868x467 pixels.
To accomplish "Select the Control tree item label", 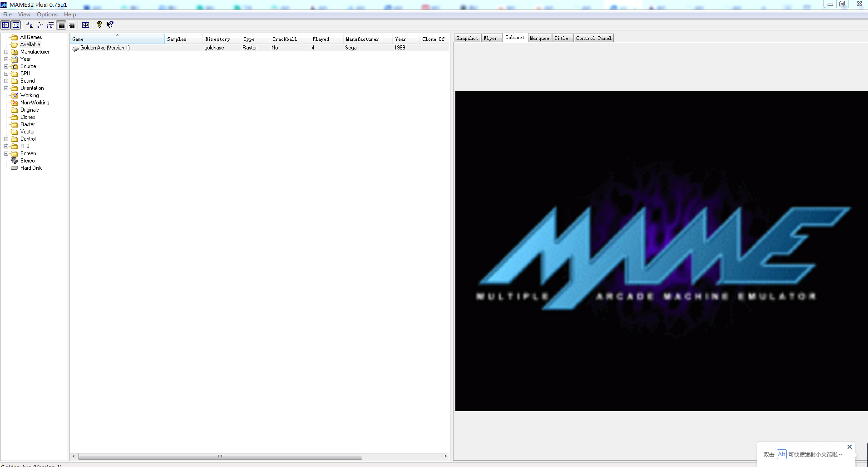I will pyautogui.click(x=28, y=139).
